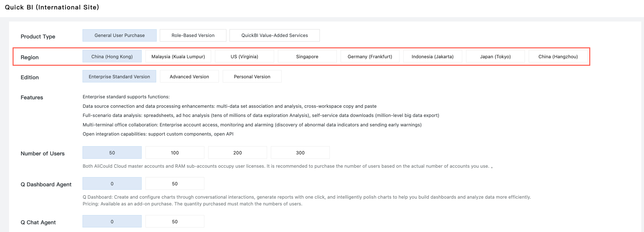The height and width of the screenshot is (232, 644).
Task: Set Q Dashboard Agent to 50
Action: click(175, 183)
